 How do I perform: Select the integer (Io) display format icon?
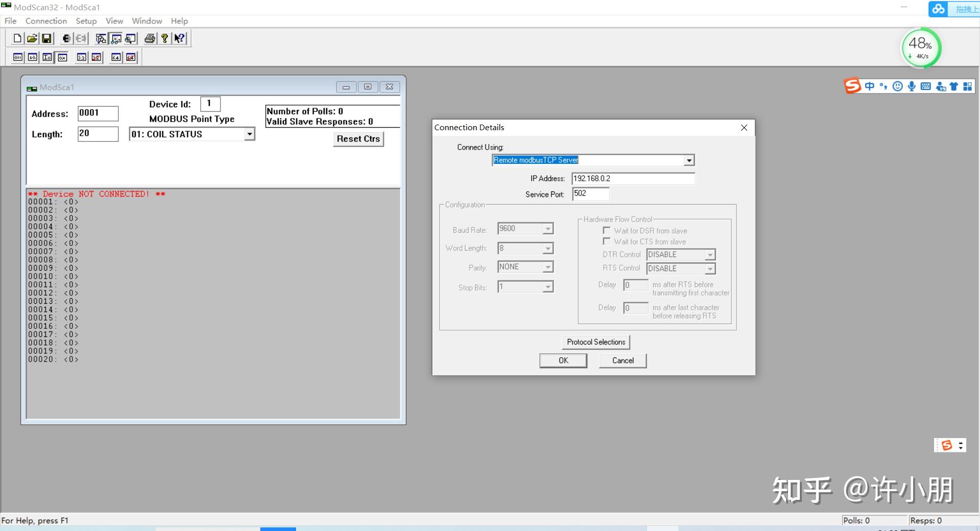[x=47, y=57]
